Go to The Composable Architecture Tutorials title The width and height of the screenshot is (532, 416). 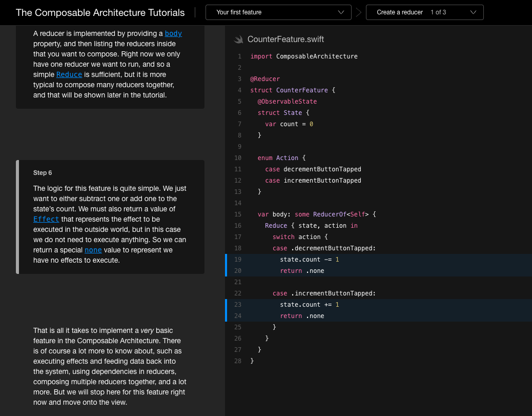[100, 12]
